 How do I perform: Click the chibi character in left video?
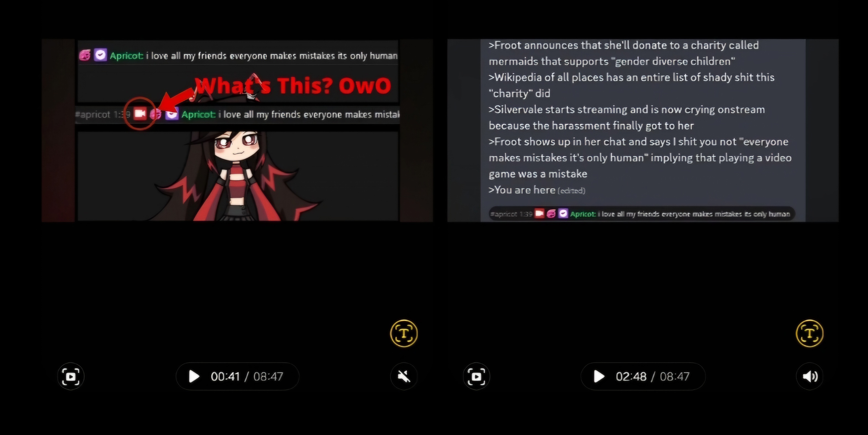coord(237,175)
